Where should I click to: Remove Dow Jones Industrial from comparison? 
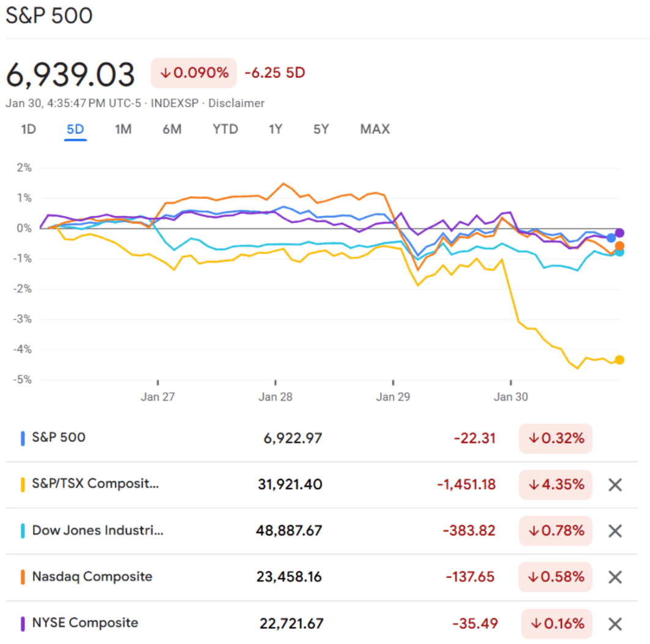[615, 531]
